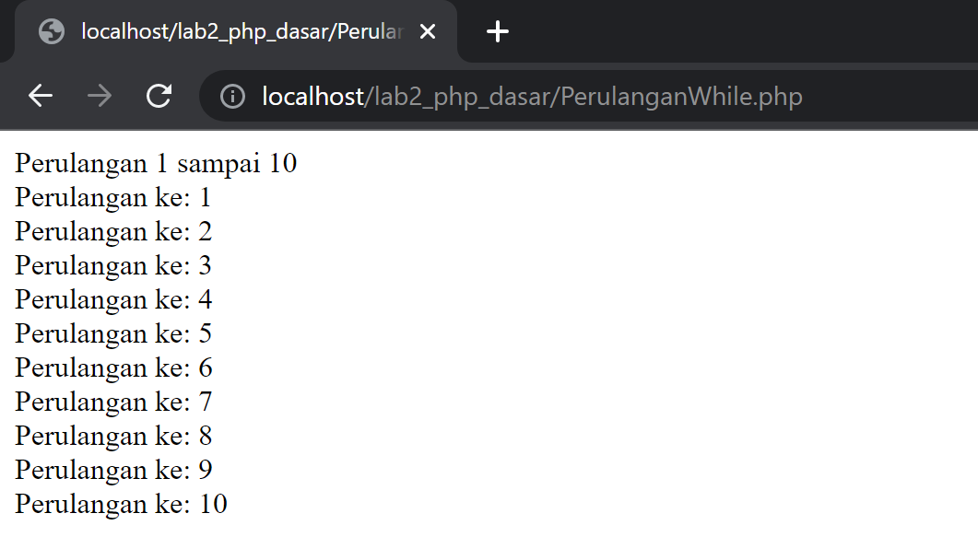978x560 pixels.
Task: Click the browser Back navigation arrow
Action: (40, 96)
